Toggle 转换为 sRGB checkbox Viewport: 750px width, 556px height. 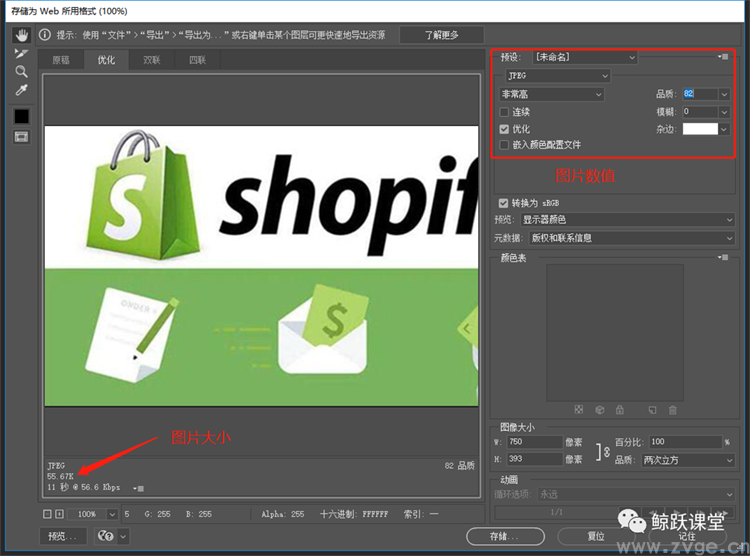pos(504,202)
